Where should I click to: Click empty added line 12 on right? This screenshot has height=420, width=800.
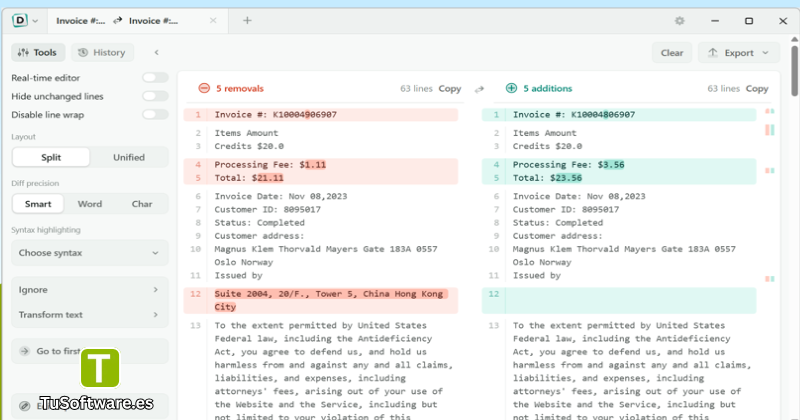tap(619, 300)
